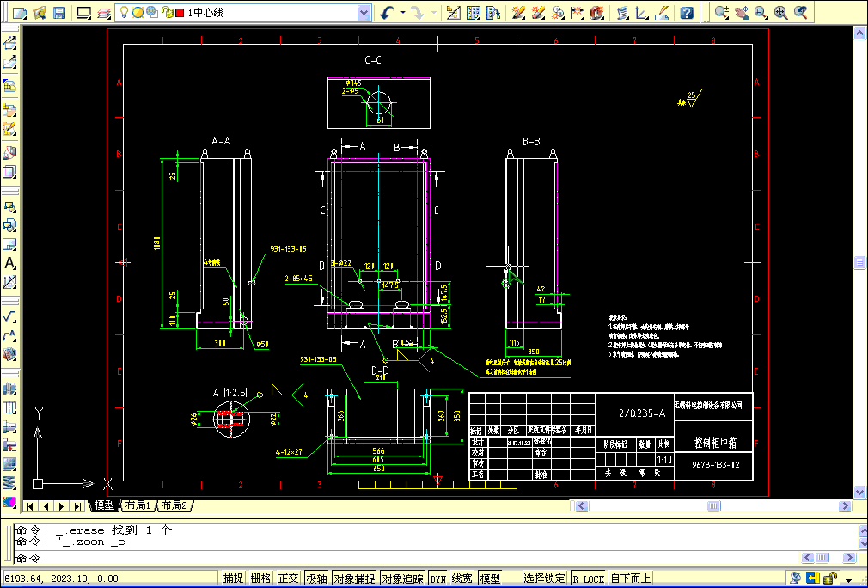Click the horizontal scrollbar thumb

click(714, 505)
